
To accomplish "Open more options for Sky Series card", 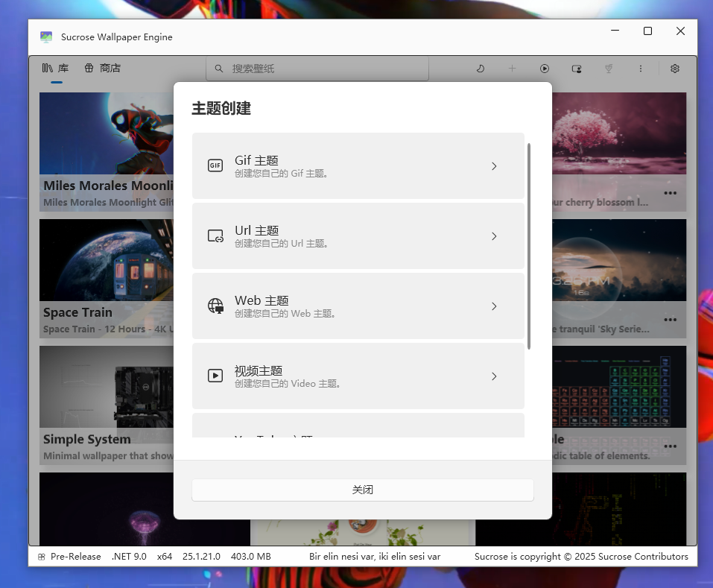I will [670, 320].
